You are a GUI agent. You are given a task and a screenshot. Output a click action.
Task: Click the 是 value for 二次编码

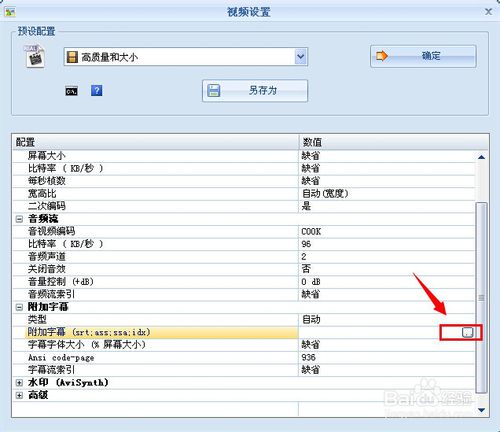[387, 206]
